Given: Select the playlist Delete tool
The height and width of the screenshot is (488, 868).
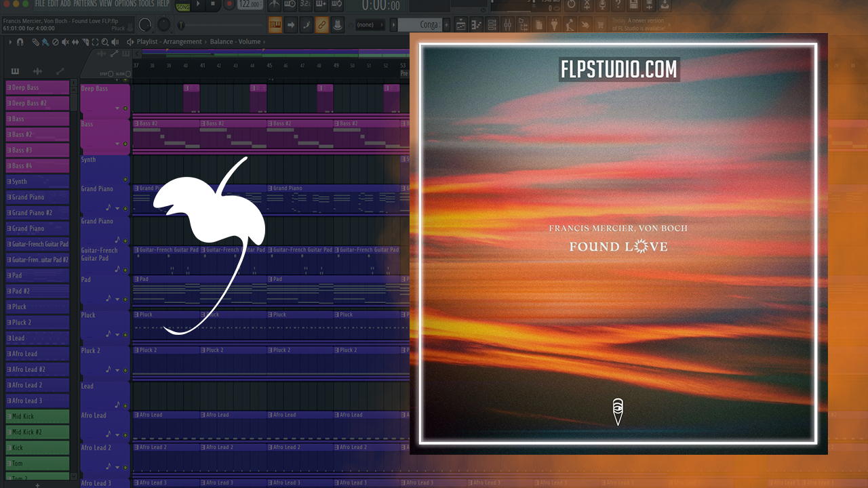Looking at the screenshot, I should [x=55, y=42].
